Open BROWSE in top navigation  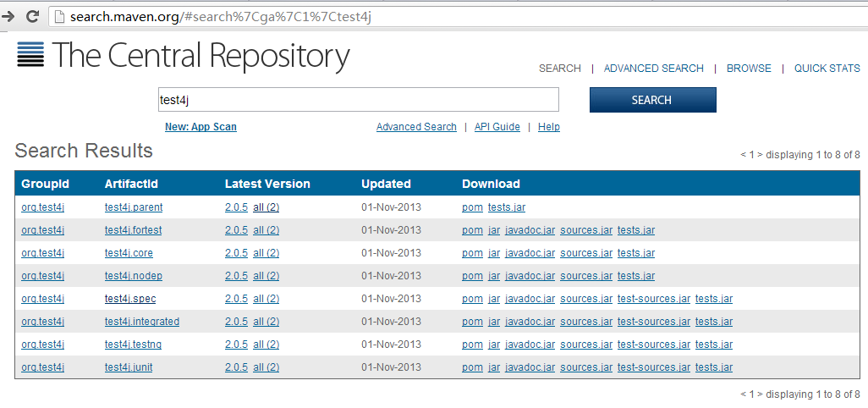749,68
